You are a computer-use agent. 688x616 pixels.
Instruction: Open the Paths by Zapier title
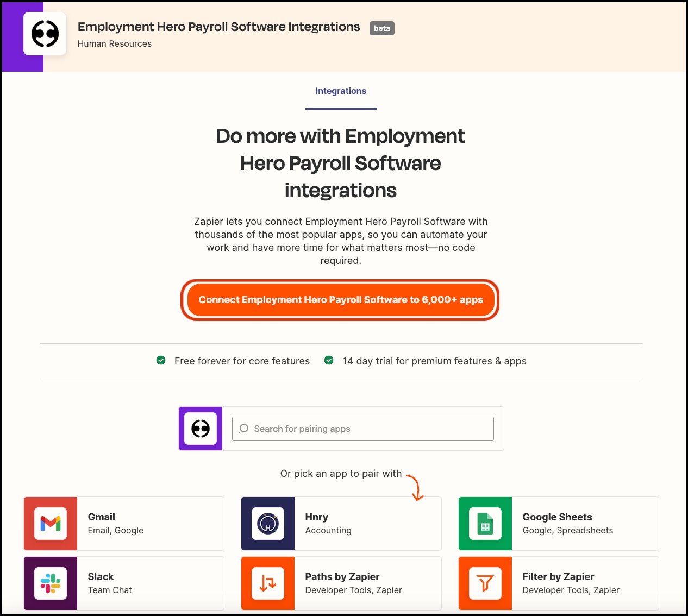point(342,577)
